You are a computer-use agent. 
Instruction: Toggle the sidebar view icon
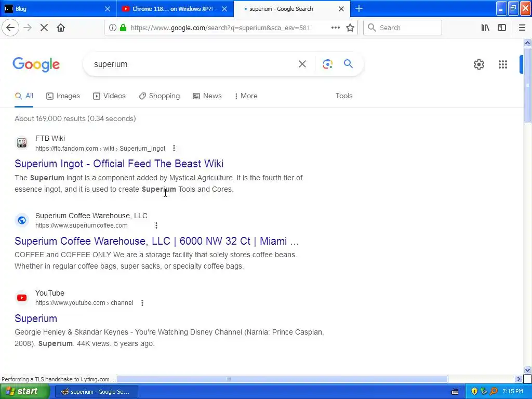tap(502, 28)
